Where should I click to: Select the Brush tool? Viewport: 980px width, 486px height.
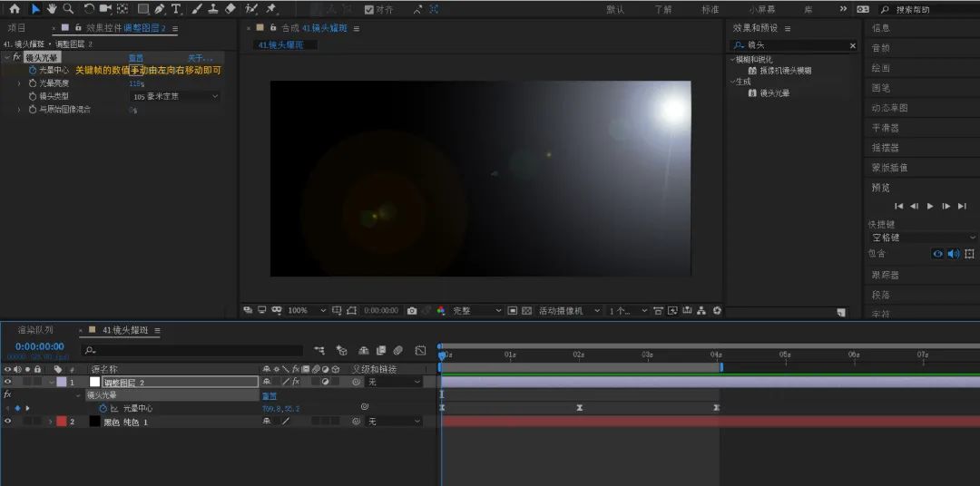click(197, 9)
